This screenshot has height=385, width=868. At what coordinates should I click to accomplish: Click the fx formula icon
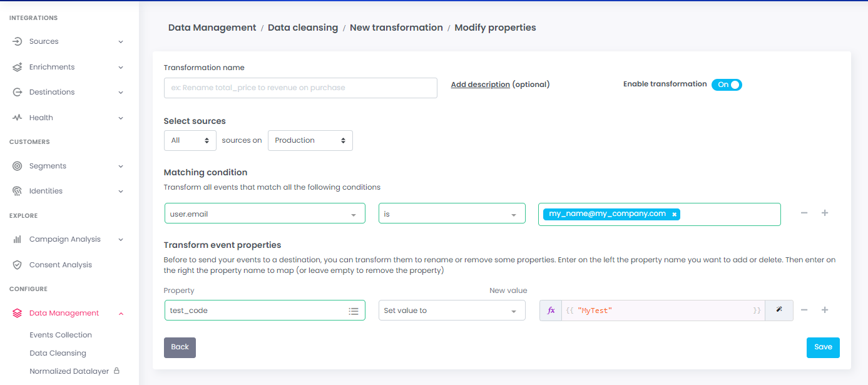551,311
